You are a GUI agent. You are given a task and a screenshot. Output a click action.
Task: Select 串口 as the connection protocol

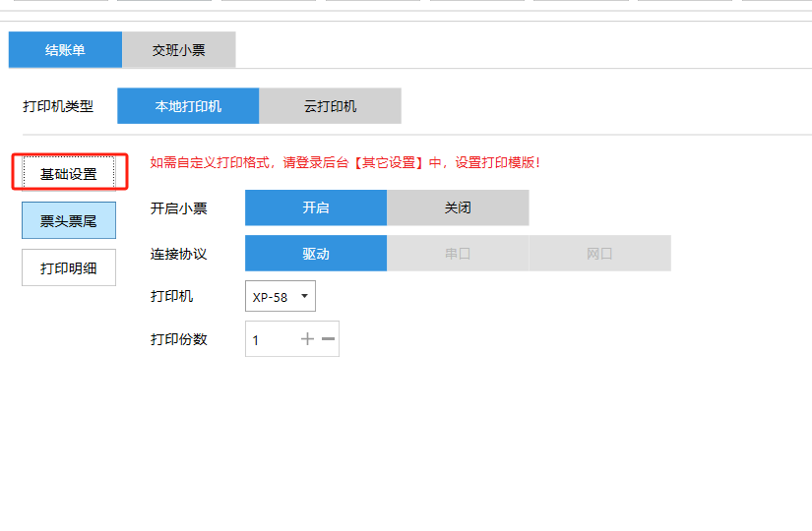click(x=458, y=253)
